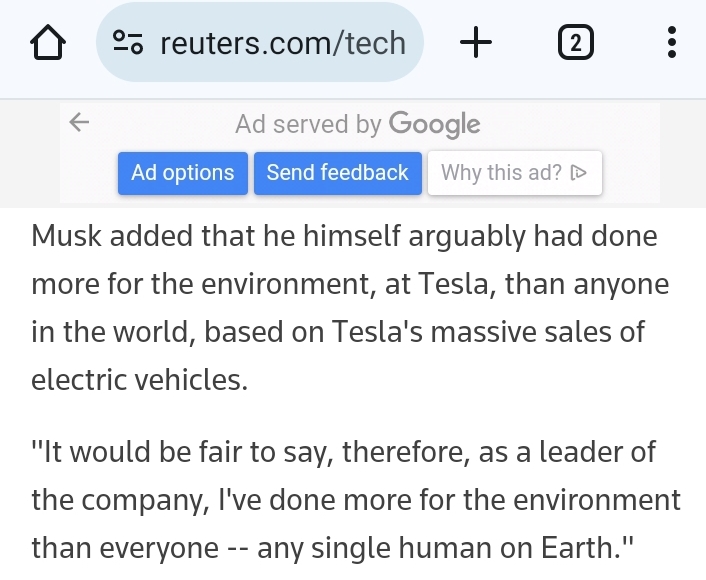The image size is (706, 580).
Task: Tap line 'the company, I've done more'
Action: 355,499
